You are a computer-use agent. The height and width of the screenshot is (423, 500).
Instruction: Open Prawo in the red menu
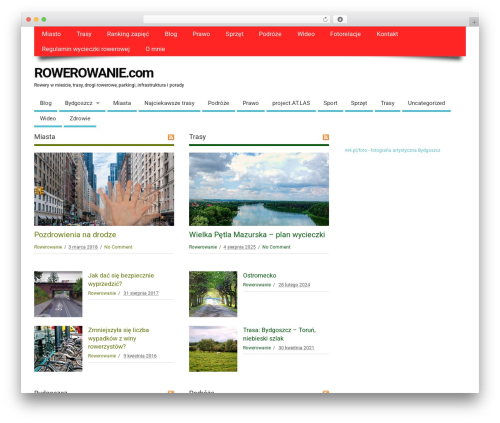[201, 34]
